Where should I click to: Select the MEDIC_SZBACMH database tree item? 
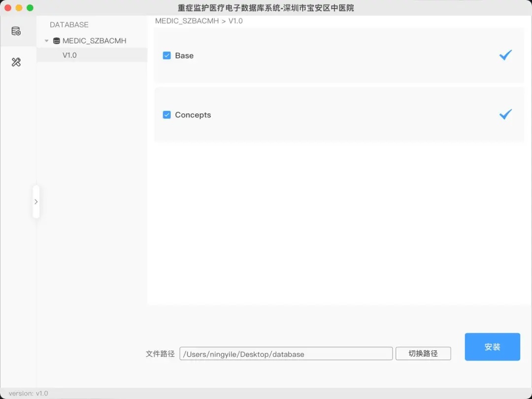tap(92, 41)
